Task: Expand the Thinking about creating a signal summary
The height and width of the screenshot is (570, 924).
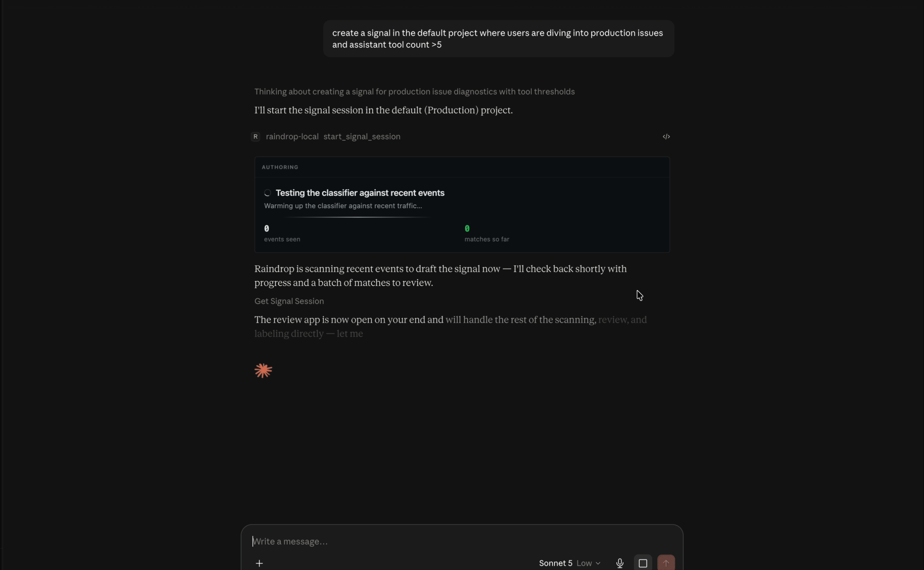Action: pyautogui.click(x=414, y=92)
